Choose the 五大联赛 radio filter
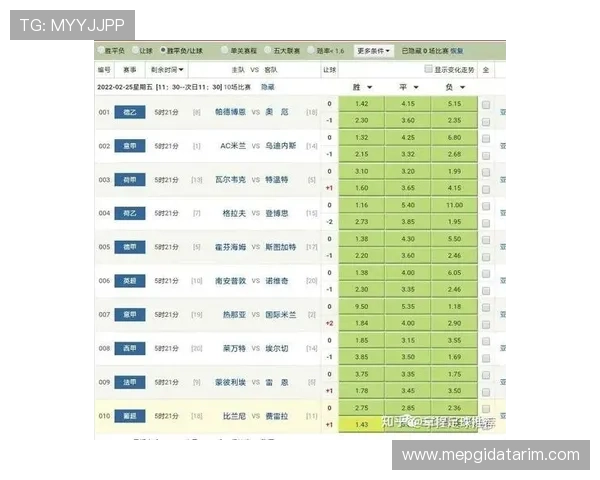 point(268,50)
